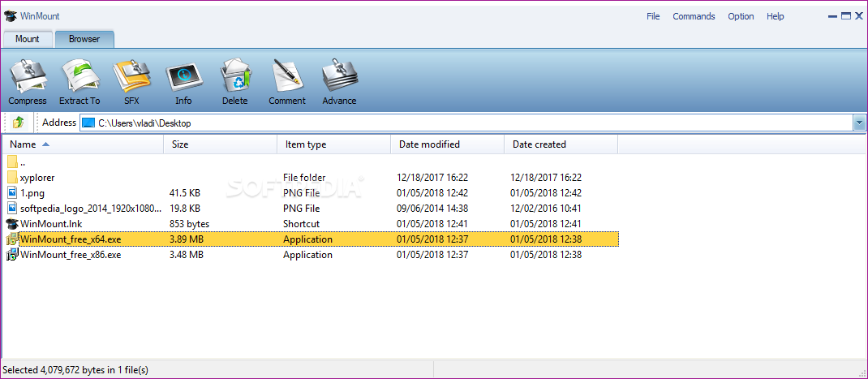
Task: Open the Option menu
Action: [741, 16]
